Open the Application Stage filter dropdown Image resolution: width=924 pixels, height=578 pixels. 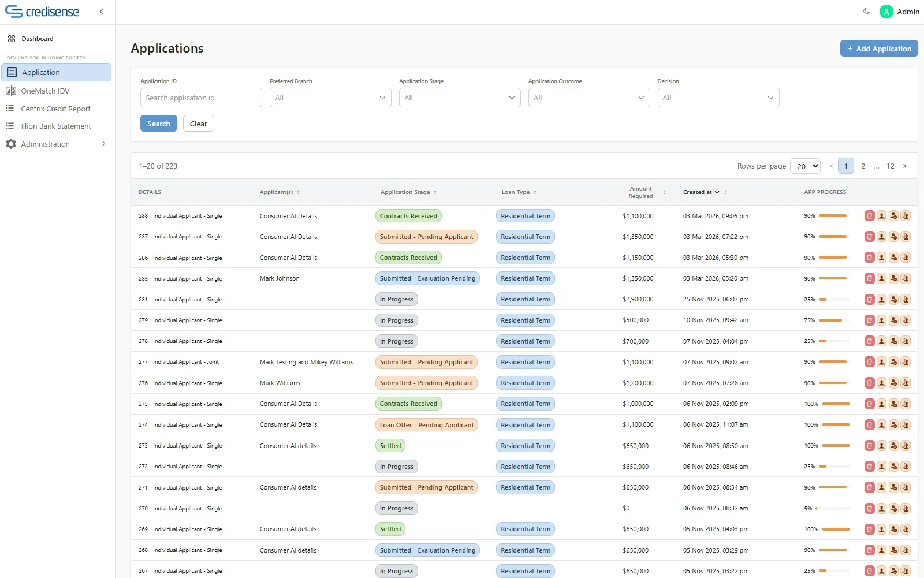point(460,98)
